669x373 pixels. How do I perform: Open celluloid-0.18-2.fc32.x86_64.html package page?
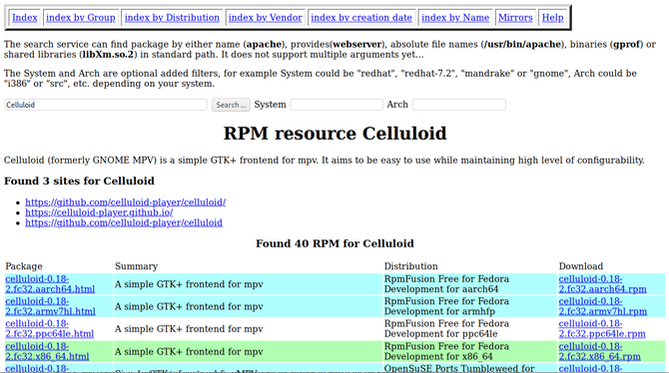pyautogui.click(x=47, y=351)
